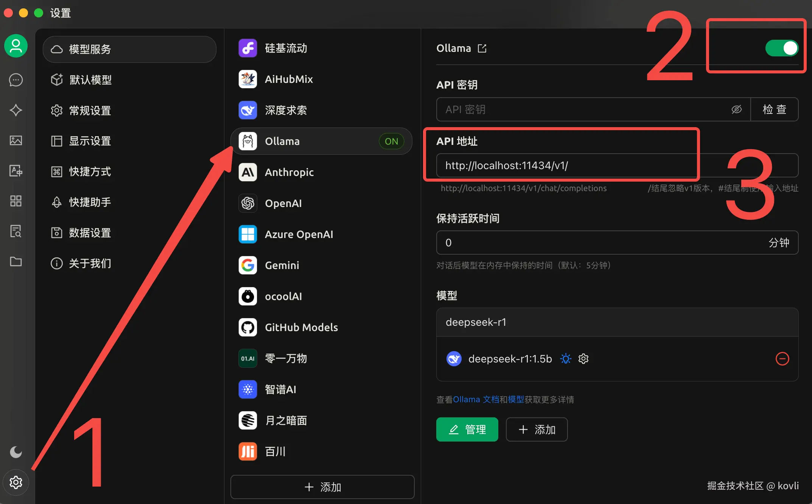Open the knowledge base search icon
The height and width of the screenshot is (504, 812).
tap(16, 231)
